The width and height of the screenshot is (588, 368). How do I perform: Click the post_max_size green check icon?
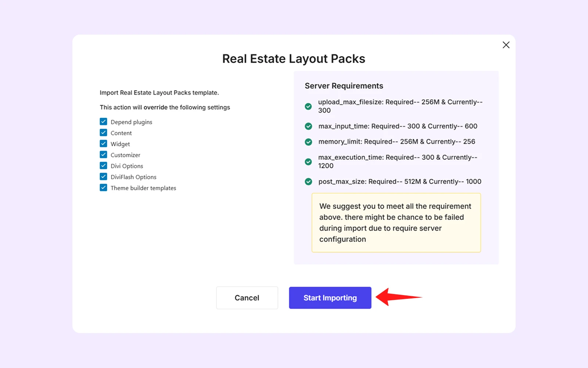point(308,181)
